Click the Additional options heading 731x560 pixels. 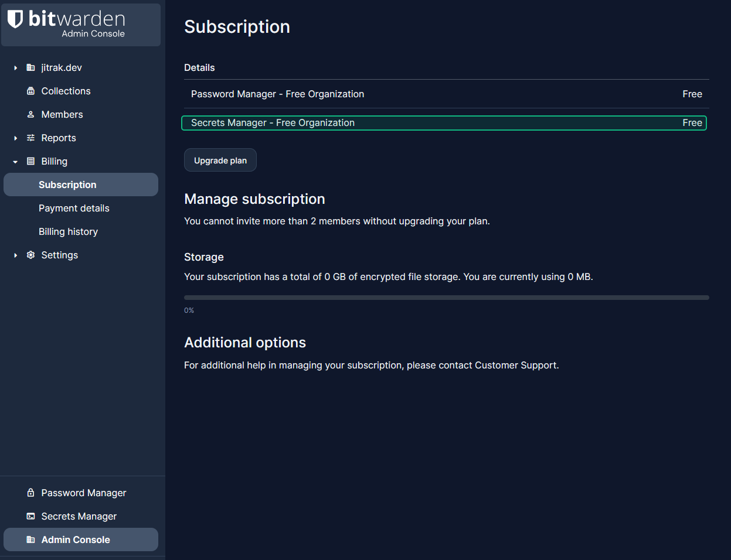click(x=245, y=343)
